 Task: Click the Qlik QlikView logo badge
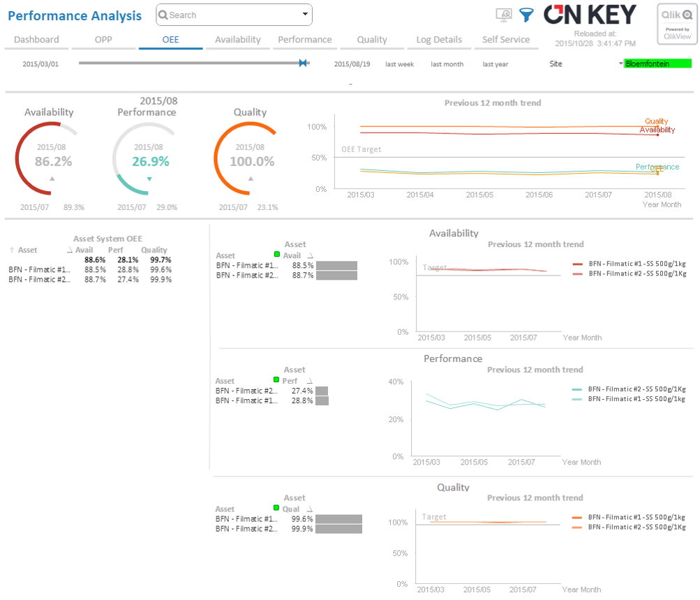pos(677,24)
